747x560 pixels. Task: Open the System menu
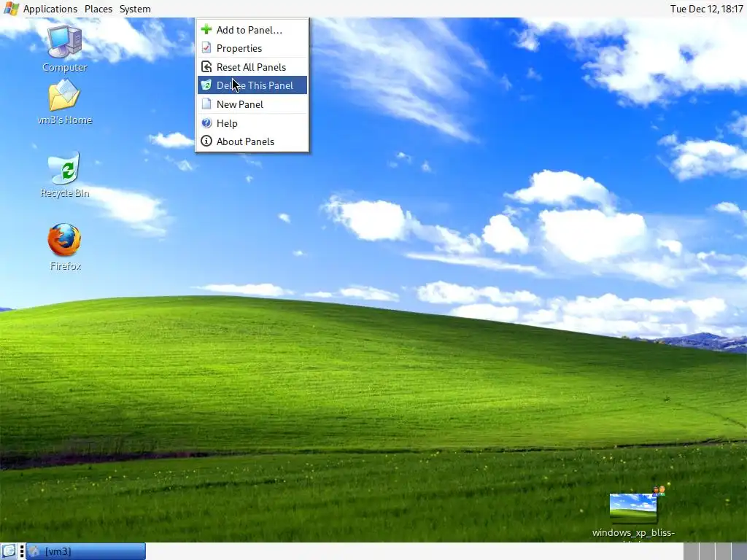[135, 9]
